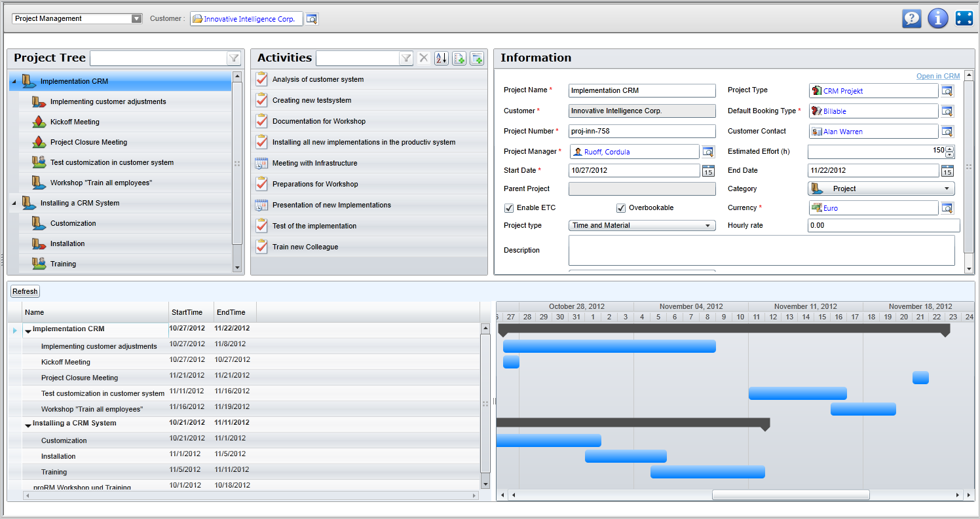980x519 pixels.
Task: Toggle fullscreen with the blue arrows icon
Action: click(x=964, y=18)
